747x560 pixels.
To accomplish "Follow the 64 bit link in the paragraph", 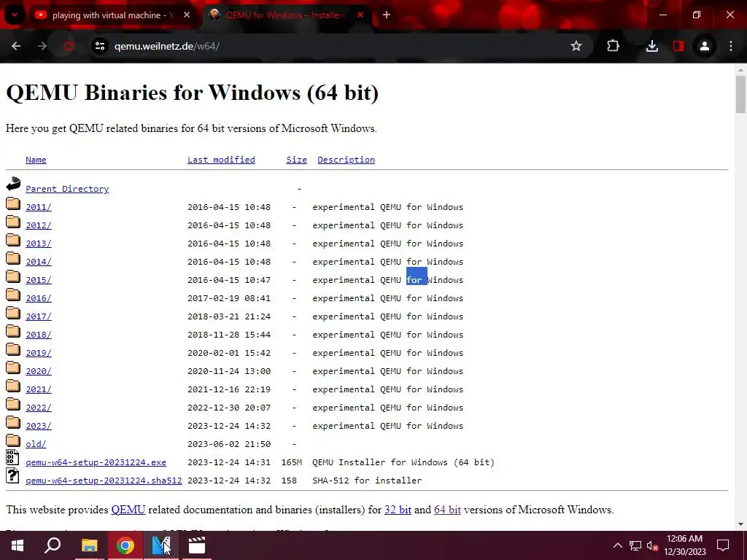I will click(447, 510).
